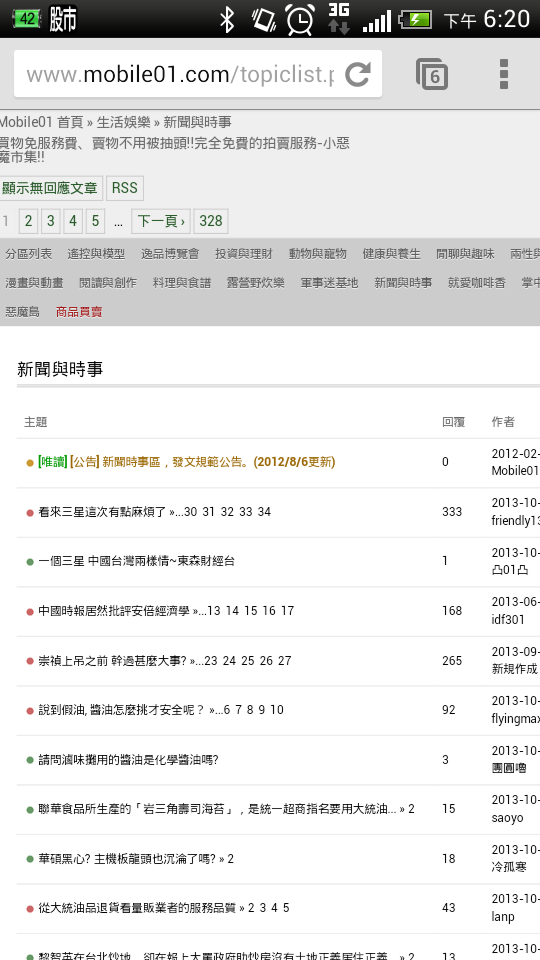The height and width of the screenshot is (960, 540).
Task: Open 料理與食譜 board
Action: pyautogui.click(x=182, y=283)
